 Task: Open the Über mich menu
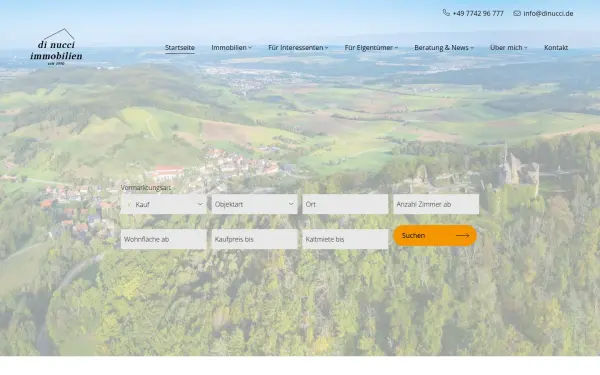point(509,47)
